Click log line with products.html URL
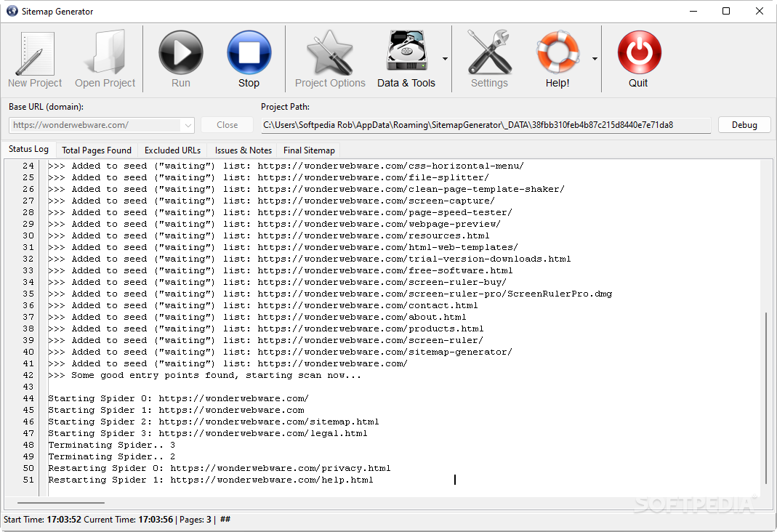The image size is (777, 532). point(265,329)
